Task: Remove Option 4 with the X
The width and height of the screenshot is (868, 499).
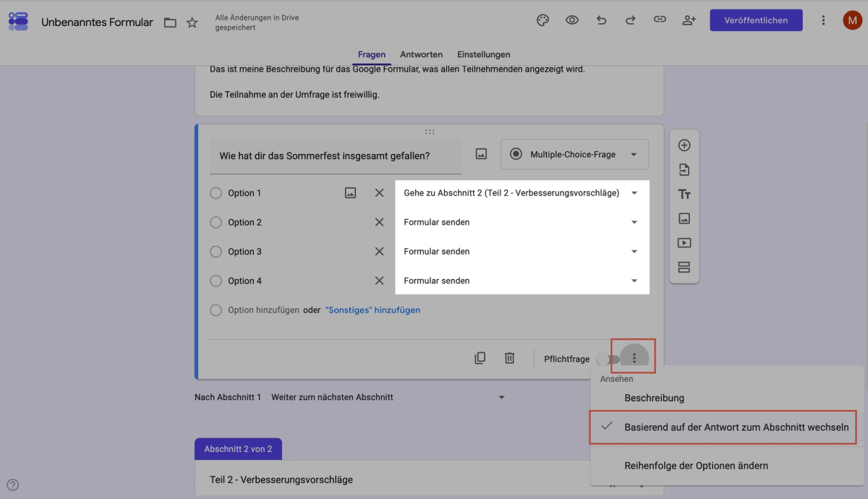Action: pos(379,281)
